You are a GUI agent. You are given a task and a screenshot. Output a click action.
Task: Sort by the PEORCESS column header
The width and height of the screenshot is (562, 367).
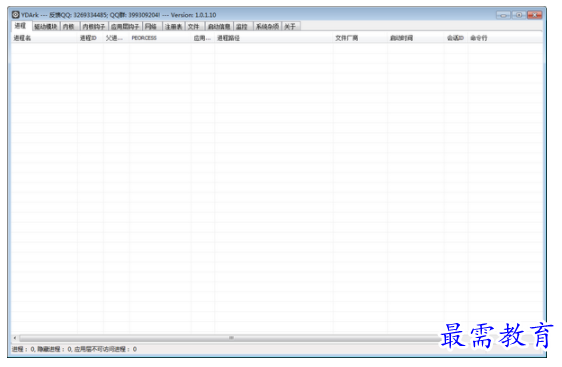[160, 38]
